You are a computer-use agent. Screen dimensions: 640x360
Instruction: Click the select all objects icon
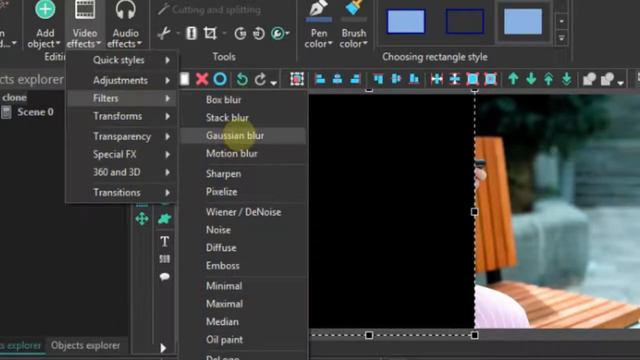coord(297,79)
